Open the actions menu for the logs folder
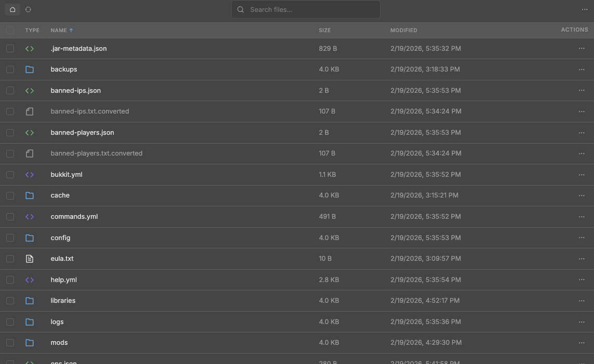The width and height of the screenshot is (594, 364). coord(582,321)
